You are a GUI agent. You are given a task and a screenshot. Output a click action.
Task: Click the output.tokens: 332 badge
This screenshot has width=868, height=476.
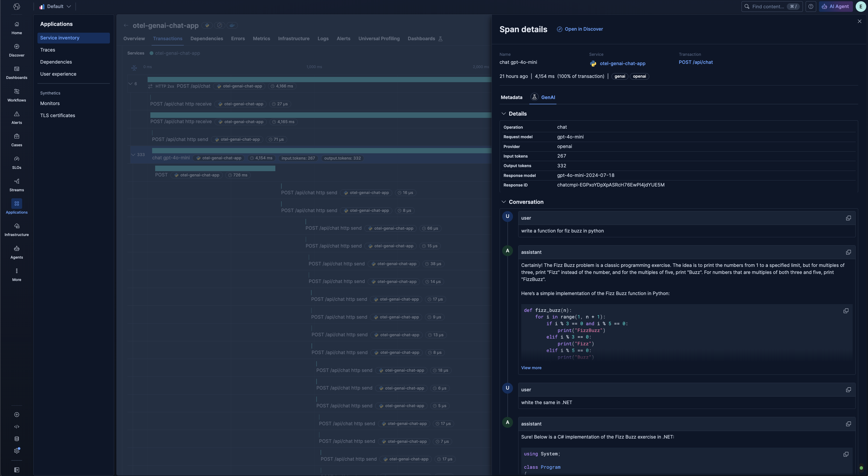[342, 158]
